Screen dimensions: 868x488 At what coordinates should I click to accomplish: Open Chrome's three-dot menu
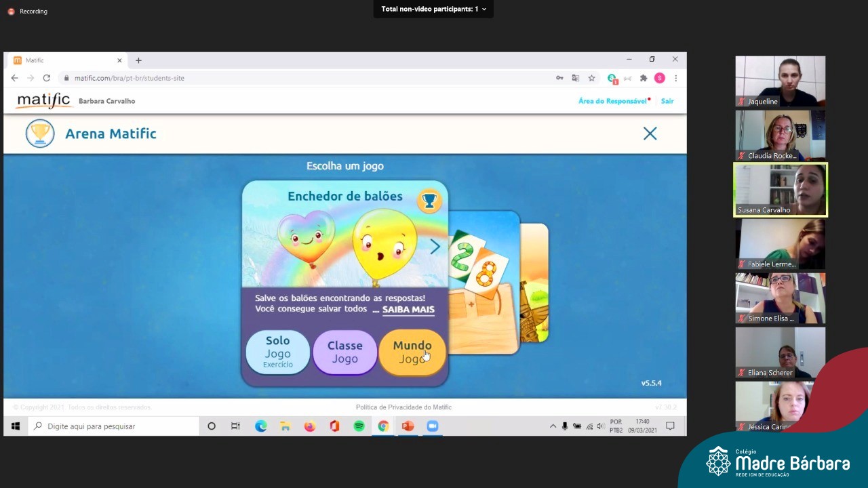pyautogui.click(x=675, y=78)
